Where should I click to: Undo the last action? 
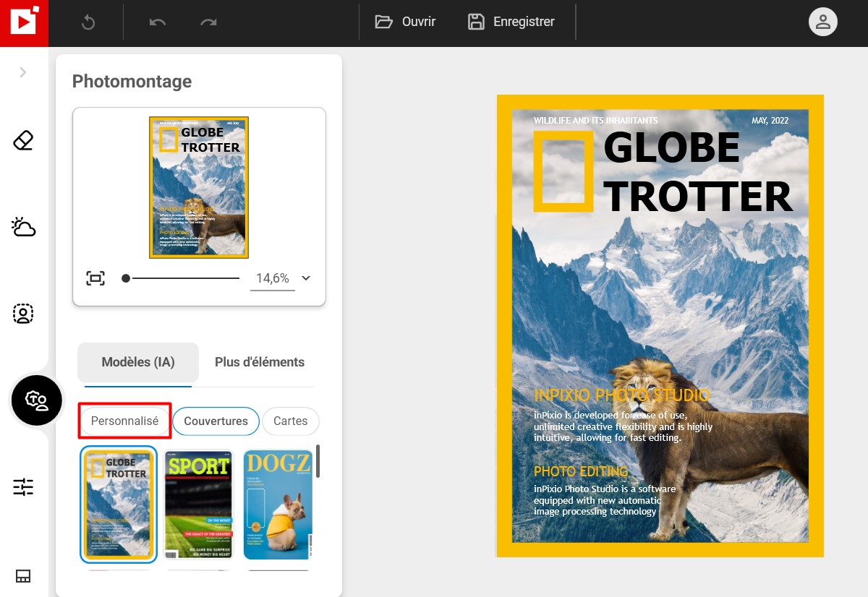pos(158,22)
